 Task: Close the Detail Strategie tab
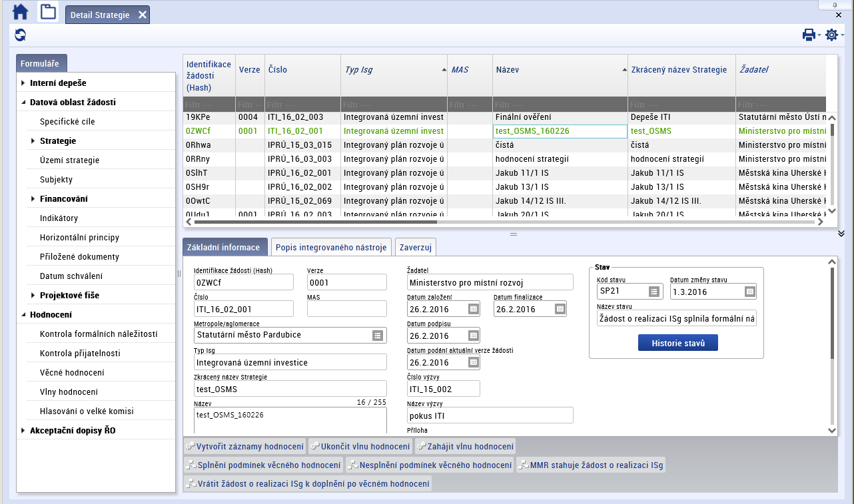coord(142,15)
